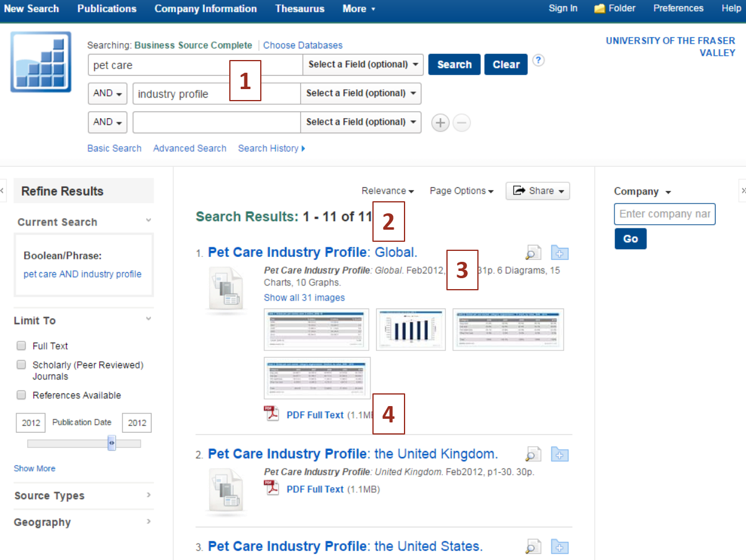746x560 pixels.
Task: Open the Page Options dropdown
Action: [x=462, y=191]
